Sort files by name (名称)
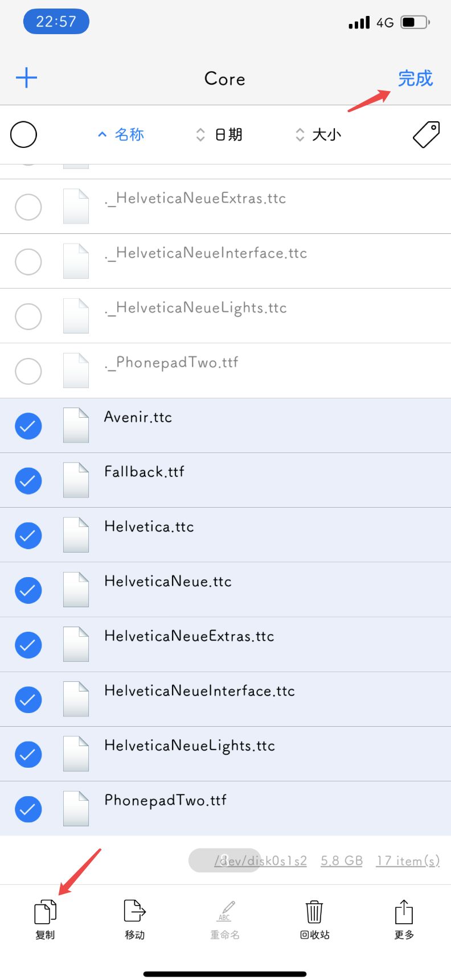The height and width of the screenshot is (980, 451). (x=121, y=135)
